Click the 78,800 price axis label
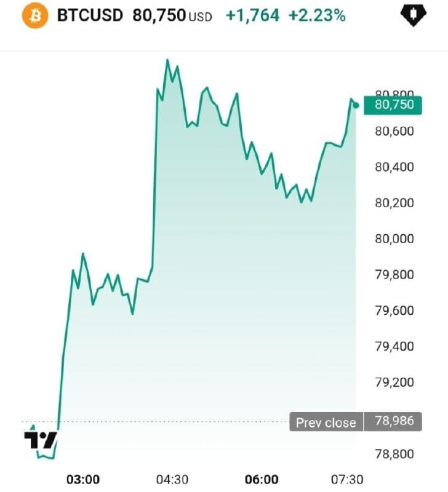The height and width of the screenshot is (492, 448). tap(394, 454)
